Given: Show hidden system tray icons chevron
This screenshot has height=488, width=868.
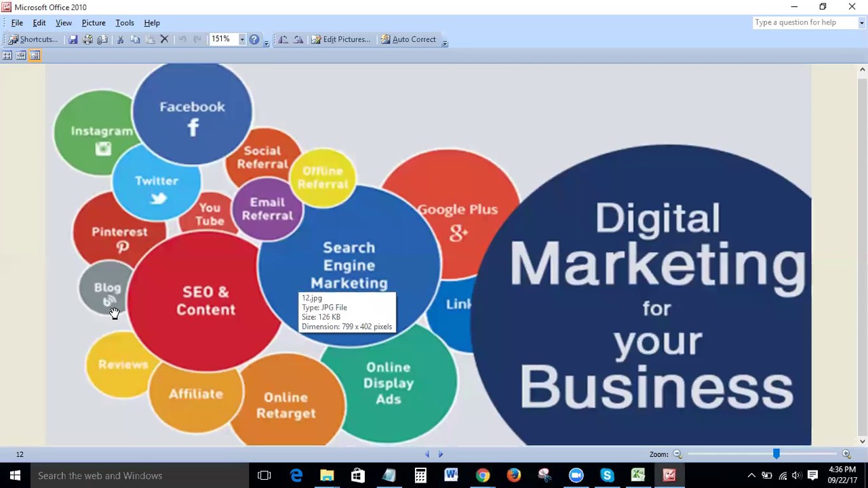Looking at the screenshot, I should [751, 476].
